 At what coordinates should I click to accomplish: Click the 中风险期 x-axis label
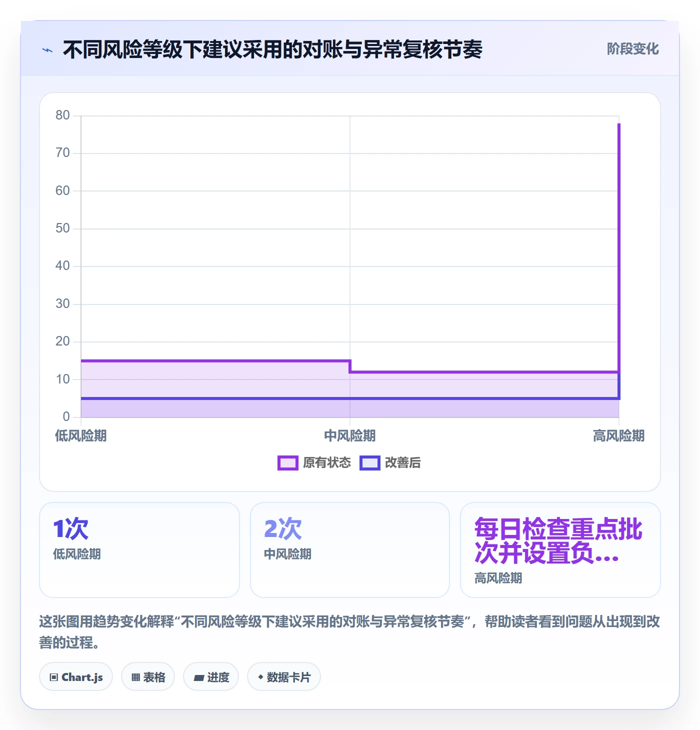[350, 436]
